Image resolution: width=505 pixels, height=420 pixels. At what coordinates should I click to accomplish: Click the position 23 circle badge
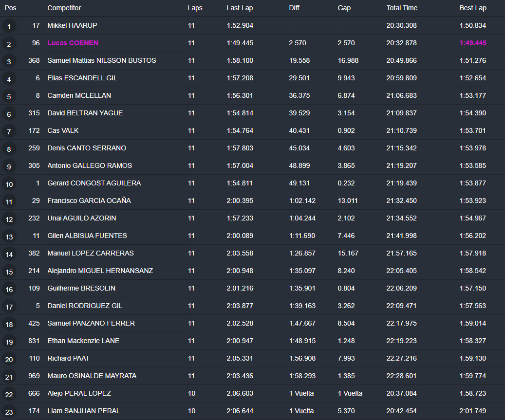click(x=9, y=412)
